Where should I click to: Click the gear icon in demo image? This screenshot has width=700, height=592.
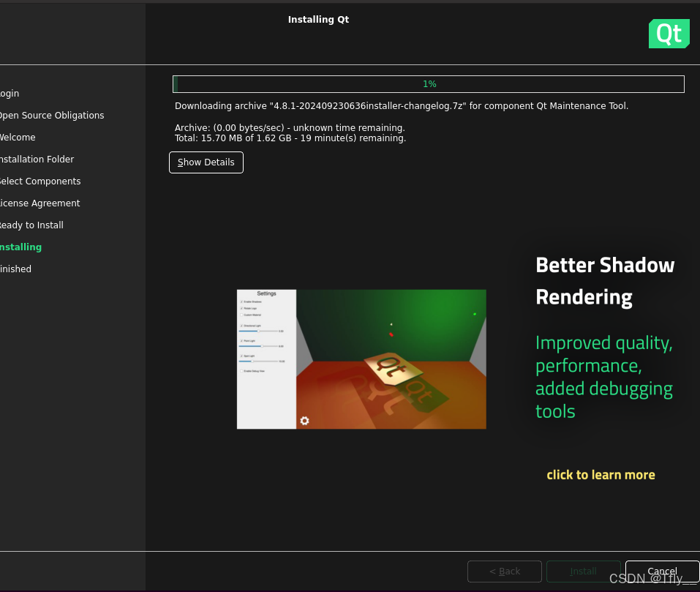pyautogui.click(x=304, y=421)
